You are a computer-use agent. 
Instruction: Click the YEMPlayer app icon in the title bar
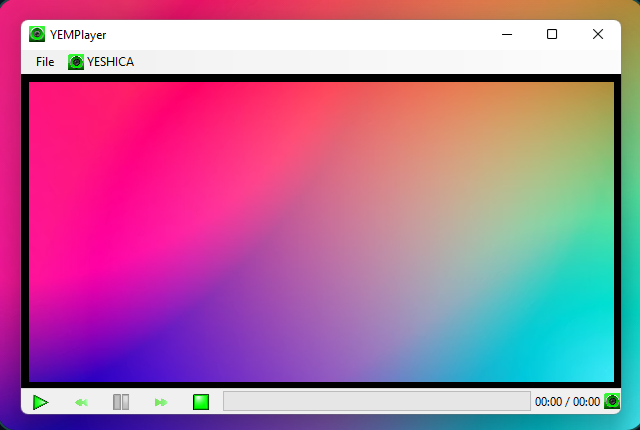point(37,34)
